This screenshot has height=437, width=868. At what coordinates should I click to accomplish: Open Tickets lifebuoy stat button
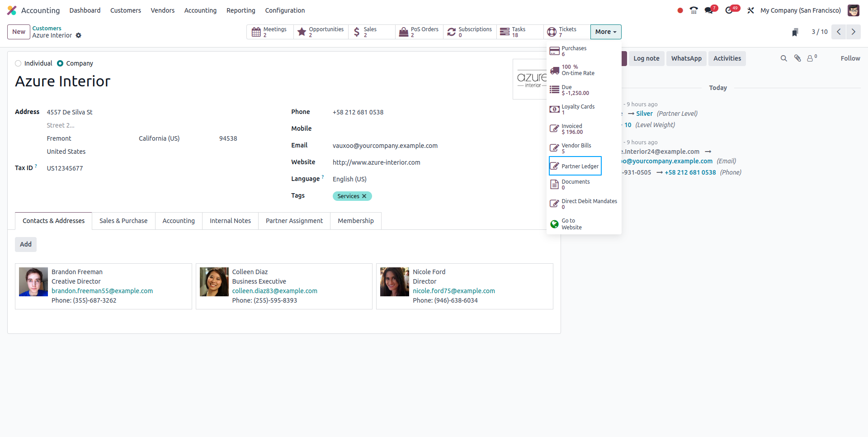coord(567,32)
